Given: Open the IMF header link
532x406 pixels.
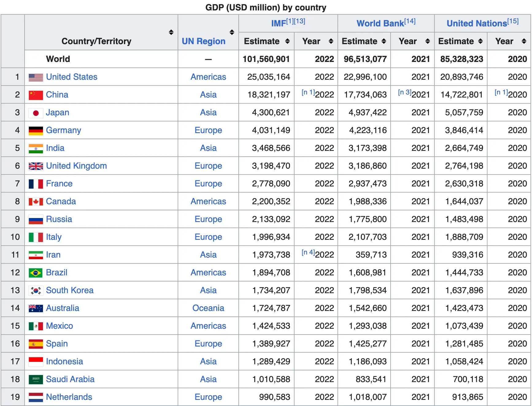Looking at the screenshot, I should (x=279, y=24).
